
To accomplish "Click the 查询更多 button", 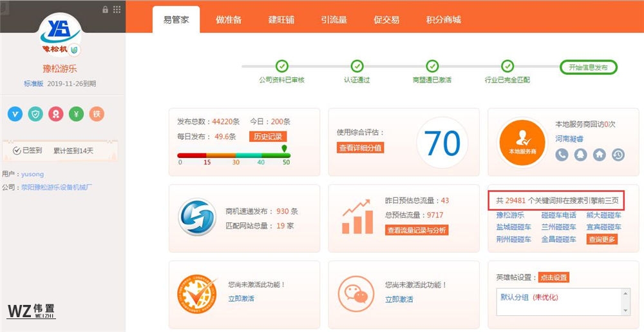I will (601, 239).
